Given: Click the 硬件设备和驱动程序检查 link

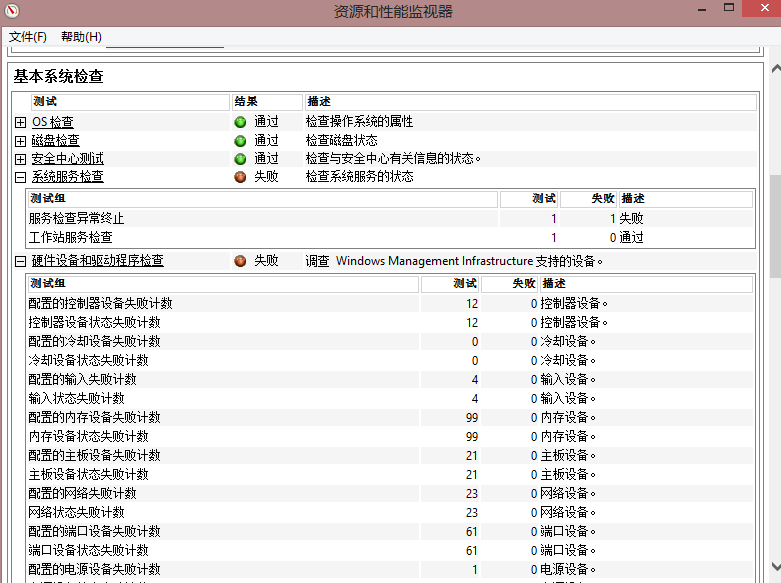Looking at the screenshot, I should pos(97,261).
